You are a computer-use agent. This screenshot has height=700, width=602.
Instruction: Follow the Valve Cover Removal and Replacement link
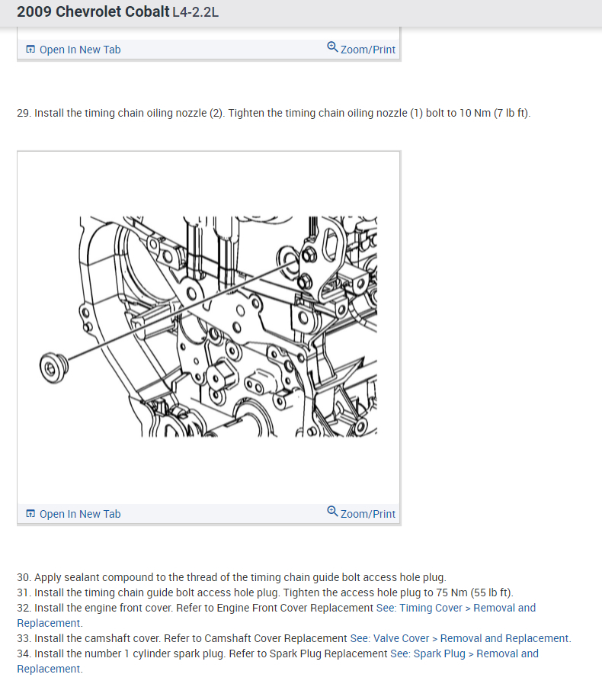coord(460,638)
